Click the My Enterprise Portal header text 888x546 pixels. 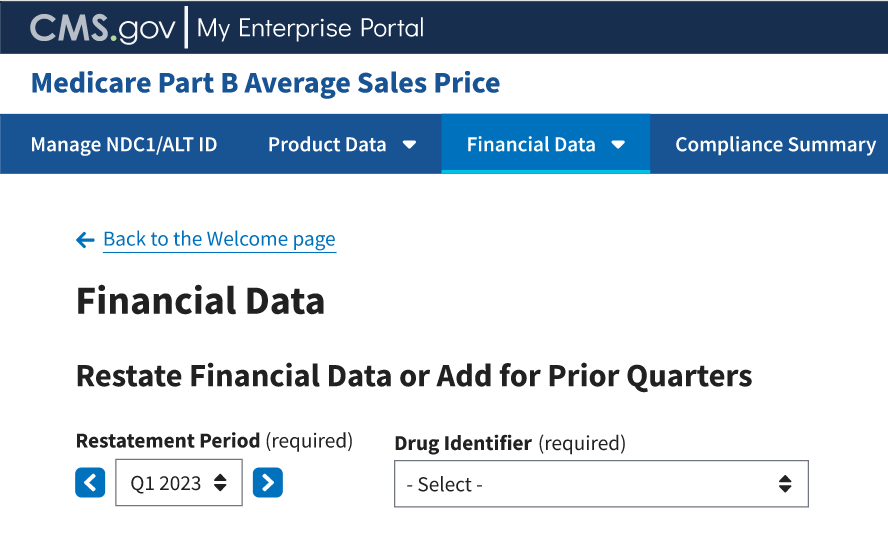pyautogui.click(x=310, y=28)
